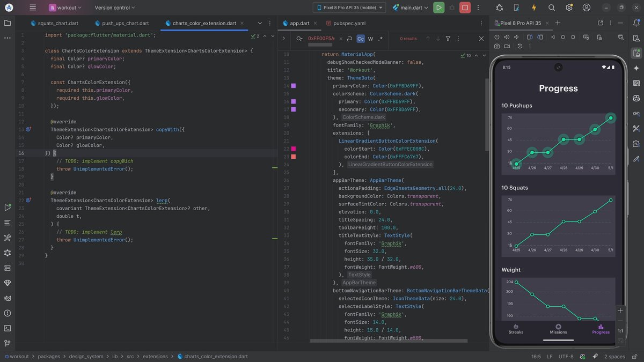Start emulator screen recording
Screen dimensions: 644x362
[508, 46]
